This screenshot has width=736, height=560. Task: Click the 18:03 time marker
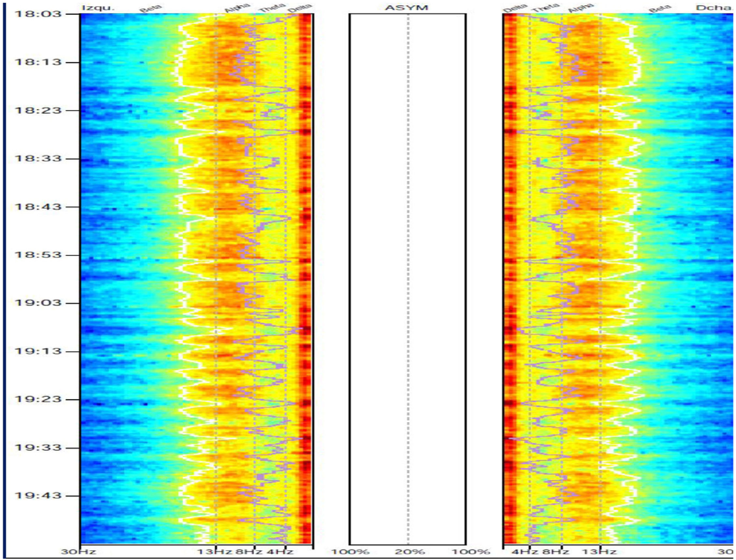click(x=38, y=14)
